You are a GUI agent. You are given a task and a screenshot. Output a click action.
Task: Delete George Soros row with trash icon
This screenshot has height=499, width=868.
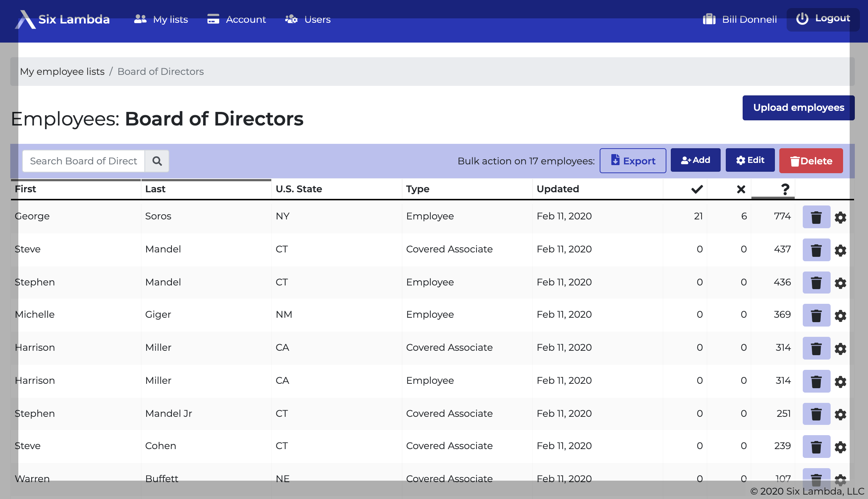pos(816,217)
